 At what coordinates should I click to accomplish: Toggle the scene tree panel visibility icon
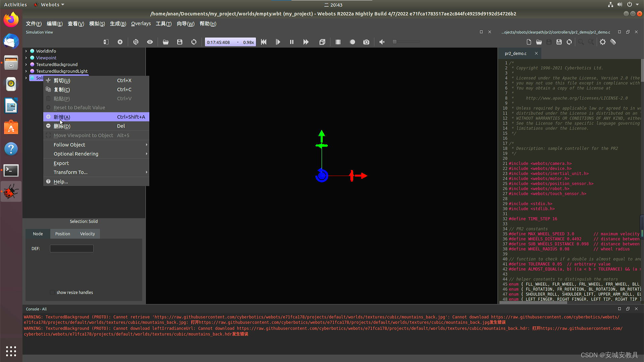point(106,42)
